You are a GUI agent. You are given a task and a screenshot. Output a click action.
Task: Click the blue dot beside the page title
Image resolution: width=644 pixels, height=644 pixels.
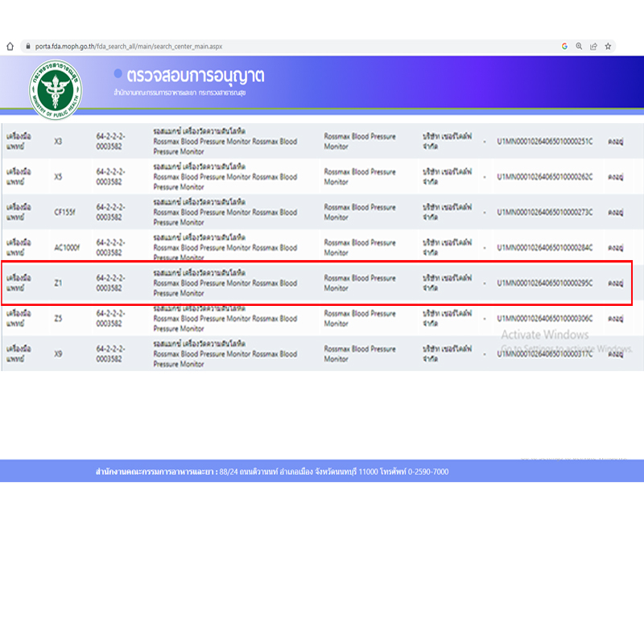[118, 73]
